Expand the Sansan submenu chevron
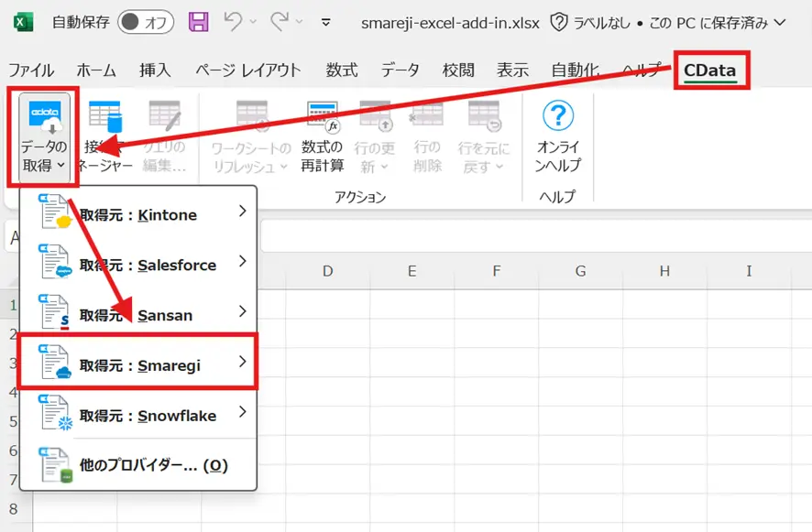Screen dimensions: 812x532 pyautogui.click(x=242, y=311)
